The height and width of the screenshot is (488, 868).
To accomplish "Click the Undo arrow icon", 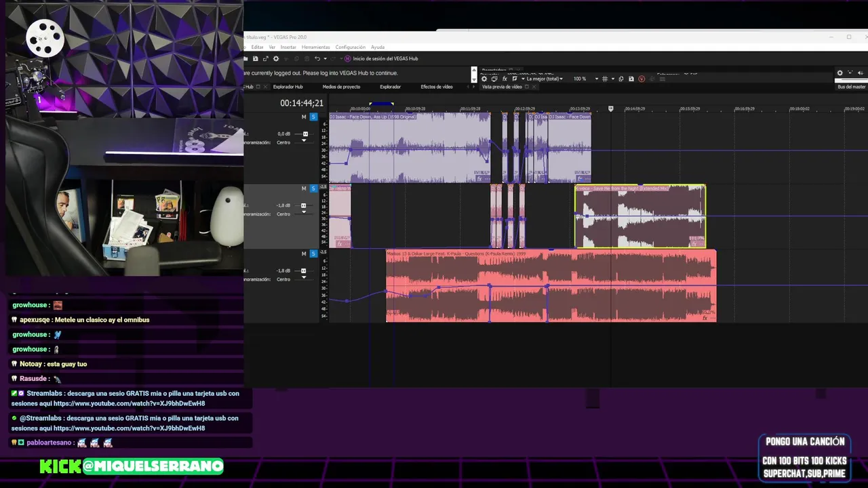I will pos(317,59).
